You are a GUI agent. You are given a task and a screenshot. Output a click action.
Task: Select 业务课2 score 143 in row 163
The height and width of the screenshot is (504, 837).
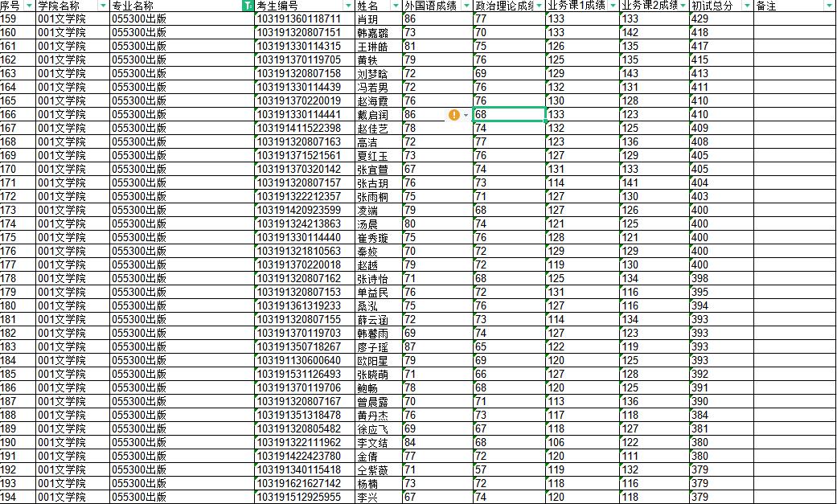(x=654, y=74)
